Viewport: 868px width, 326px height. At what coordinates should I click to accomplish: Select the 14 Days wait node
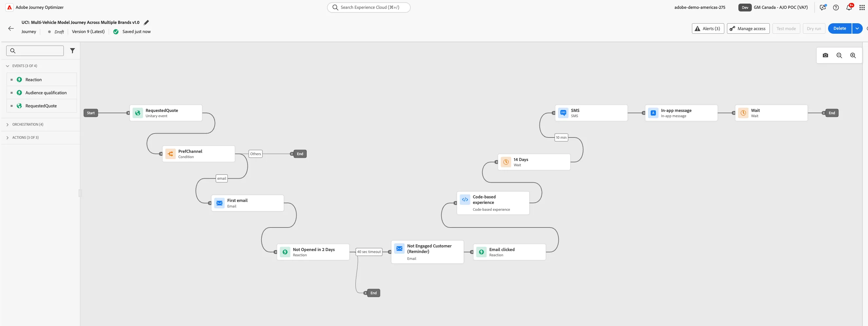point(534,162)
